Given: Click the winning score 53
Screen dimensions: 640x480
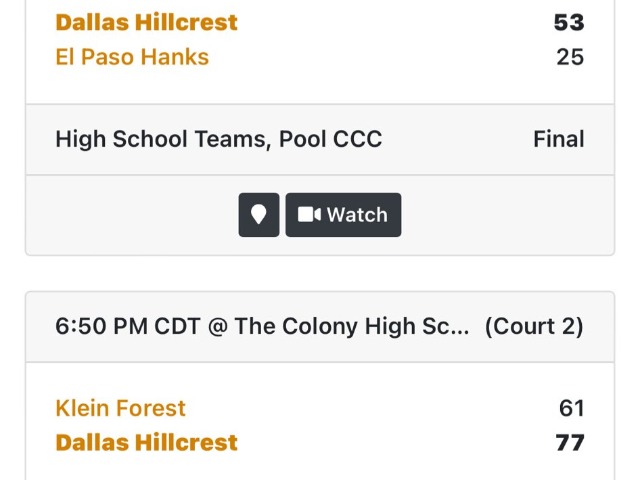Looking at the screenshot, I should 569,22.
